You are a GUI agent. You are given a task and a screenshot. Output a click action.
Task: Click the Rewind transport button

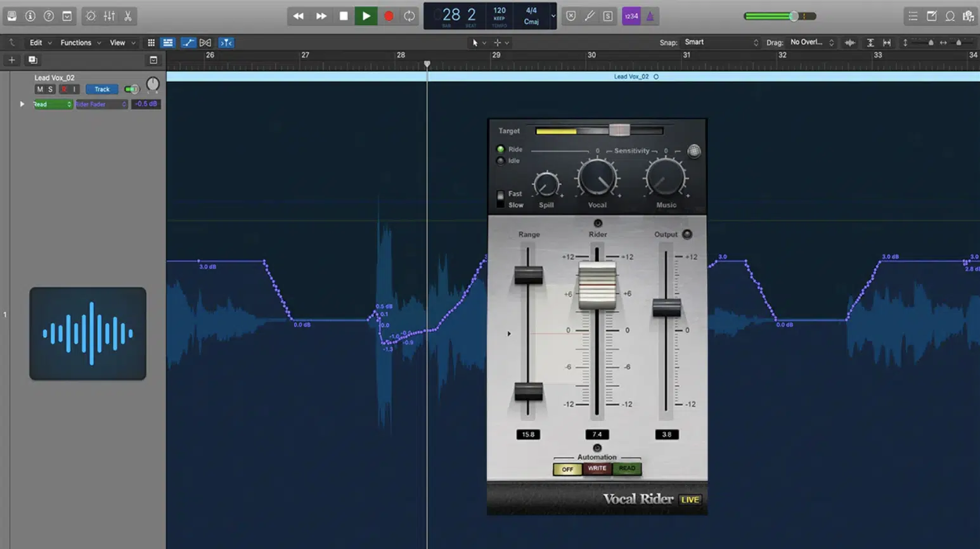point(298,16)
